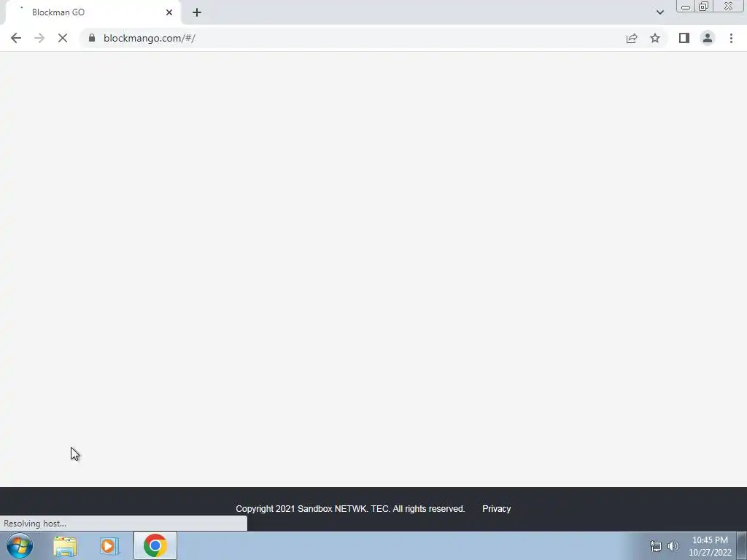Open Chrome three-dot menu
This screenshot has height=560, width=747.
731,38
